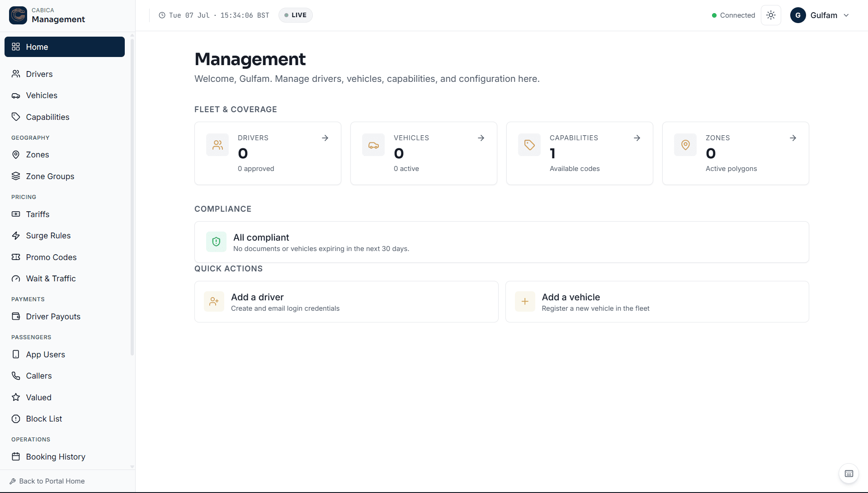The height and width of the screenshot is (493, 868).
Task: Click the Drivers people icon in sidebar
Action: click(16, 74)
